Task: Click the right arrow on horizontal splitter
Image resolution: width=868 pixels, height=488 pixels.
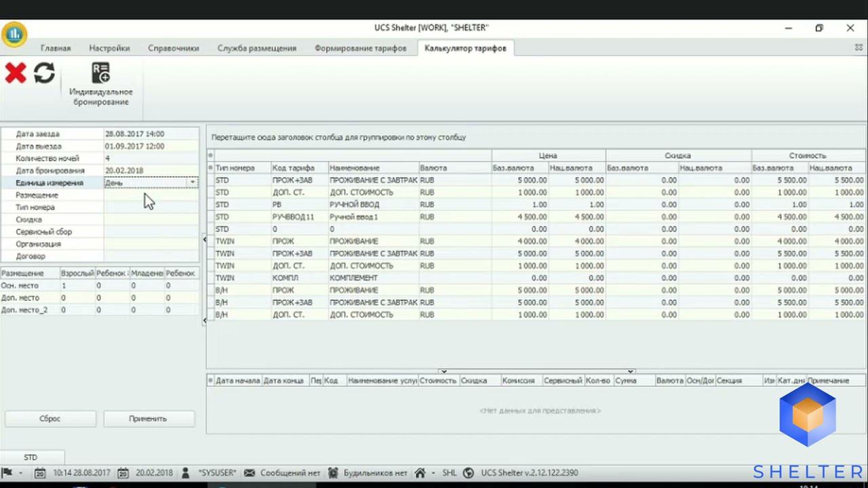Action: pos(631,371)
